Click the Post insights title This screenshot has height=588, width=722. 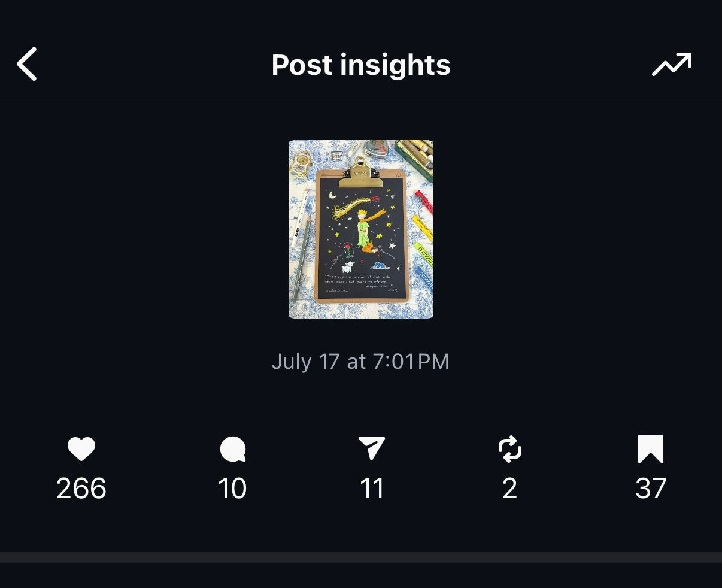[360, 65]
